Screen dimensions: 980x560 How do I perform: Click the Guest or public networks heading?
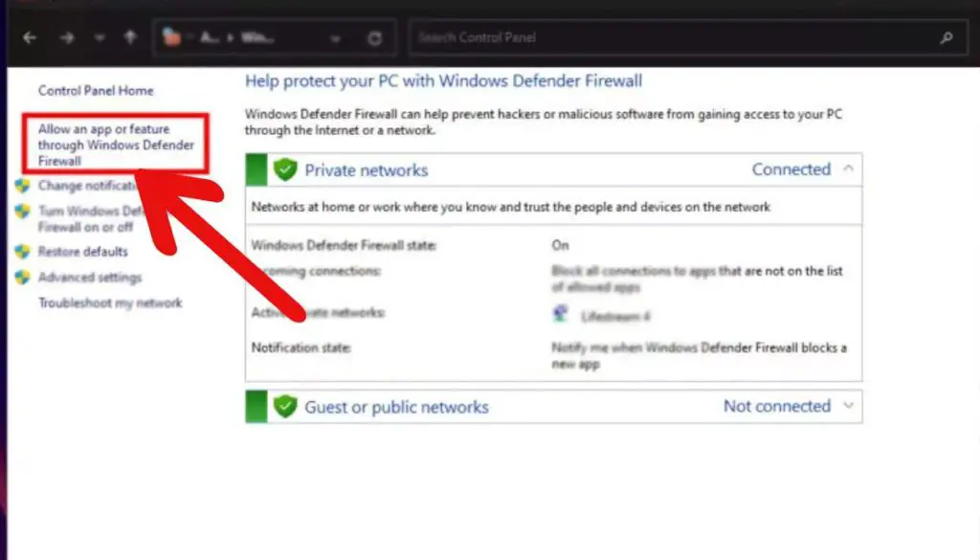tap(396, 407)
